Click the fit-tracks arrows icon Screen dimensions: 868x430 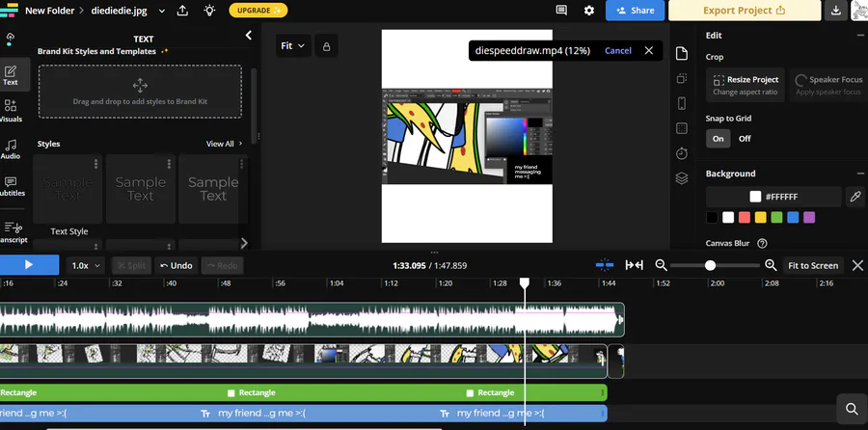tap(634, 265)
